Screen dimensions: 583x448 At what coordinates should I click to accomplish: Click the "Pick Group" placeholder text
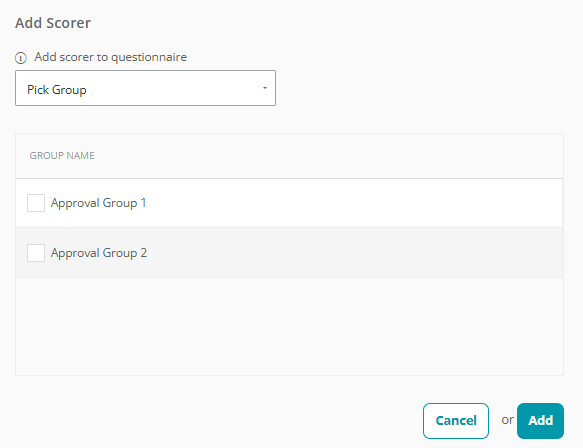pyautogui.click(x=57, y=90)
